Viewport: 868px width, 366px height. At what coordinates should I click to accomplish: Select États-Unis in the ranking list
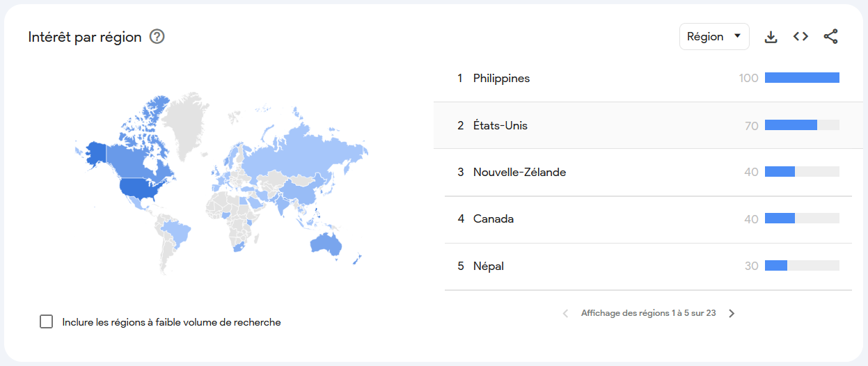coord(500,125)
